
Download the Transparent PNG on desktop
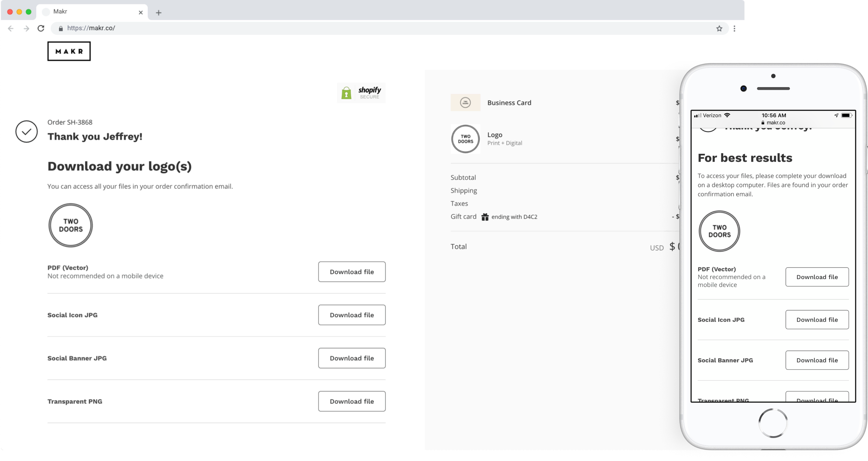[352, 401]
